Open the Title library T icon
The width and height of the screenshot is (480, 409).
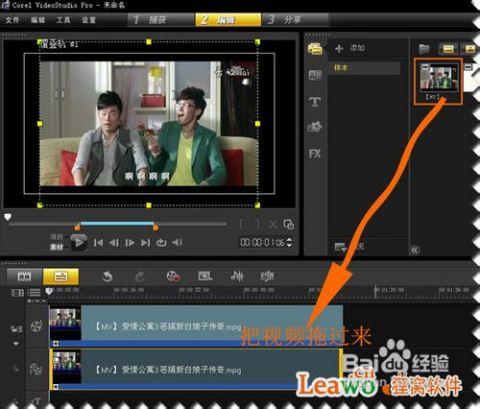point(315,101)
